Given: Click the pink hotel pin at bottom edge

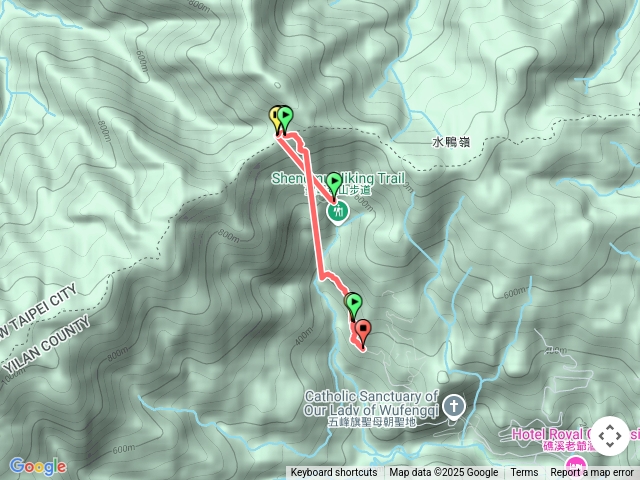Looking at the screenshot, I should pos(576,468).
